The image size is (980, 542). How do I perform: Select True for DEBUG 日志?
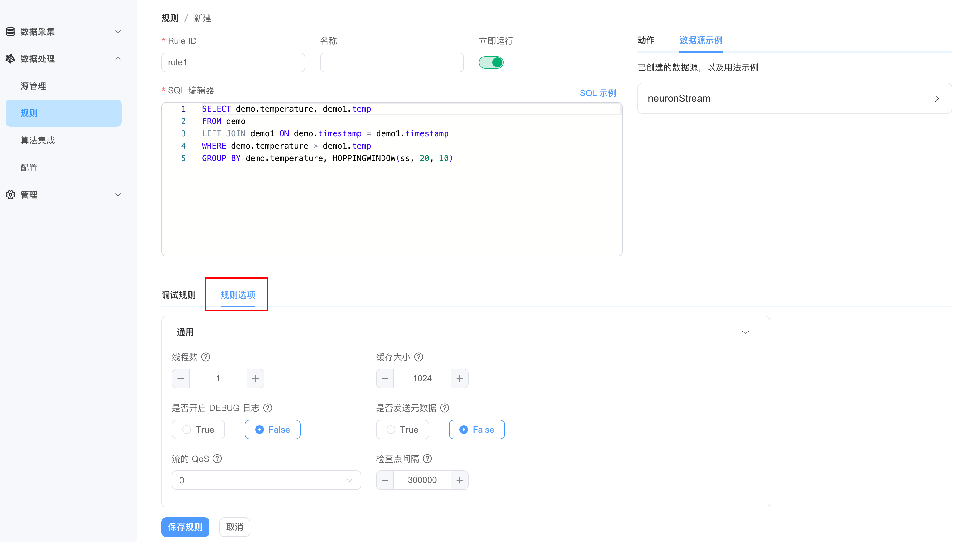point(198,429)
